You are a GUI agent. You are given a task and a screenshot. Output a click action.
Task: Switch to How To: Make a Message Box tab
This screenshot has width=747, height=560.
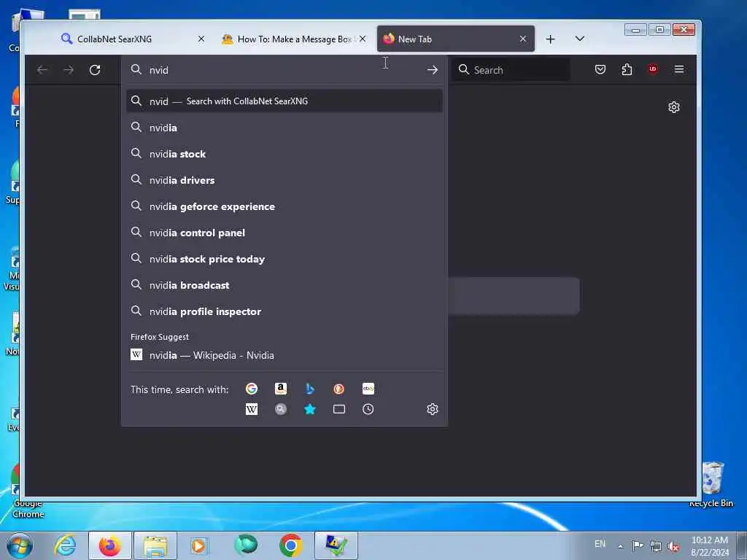pos(294,39)
